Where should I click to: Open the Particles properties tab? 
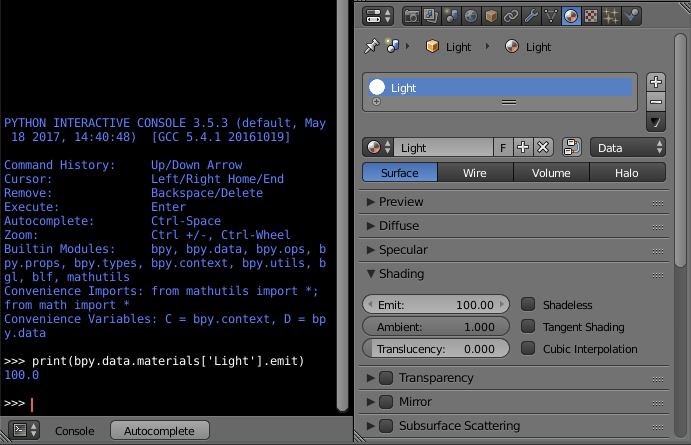click(x=611, y=16)
